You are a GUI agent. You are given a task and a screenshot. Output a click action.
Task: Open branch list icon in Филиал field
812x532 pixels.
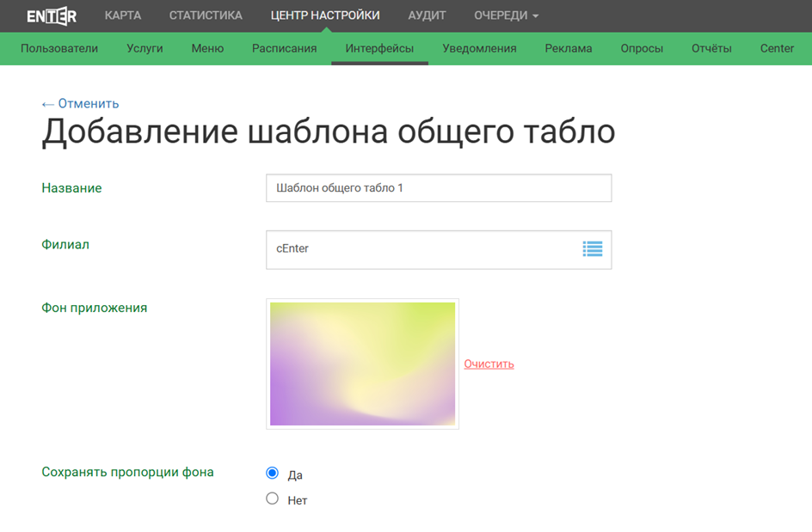[x=592, y=249]
